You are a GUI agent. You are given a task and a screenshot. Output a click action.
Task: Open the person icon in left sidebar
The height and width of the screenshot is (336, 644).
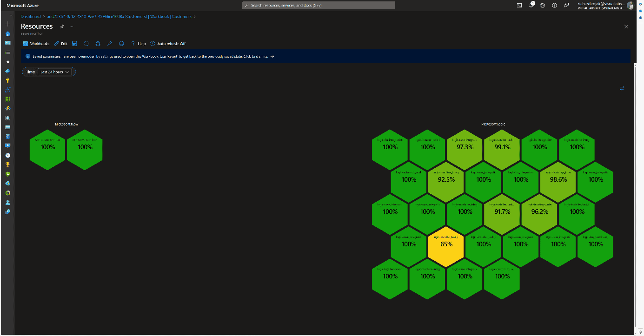tap(7, 202)
